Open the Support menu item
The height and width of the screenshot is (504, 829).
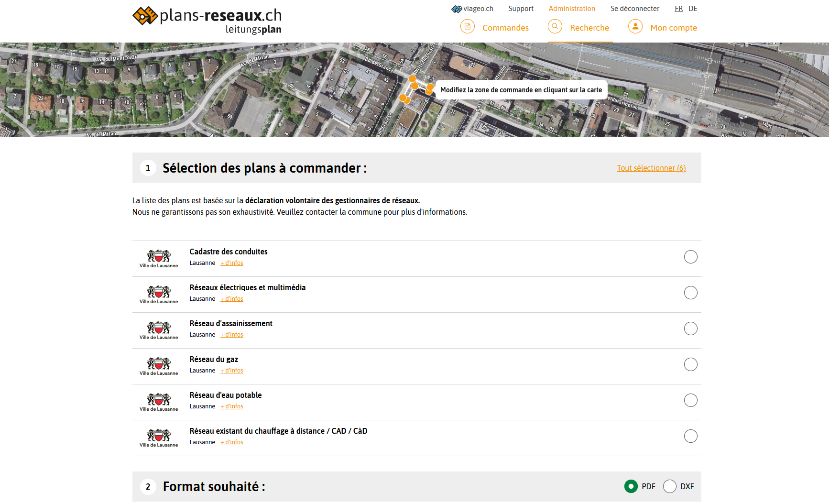[x=521, y=9]
